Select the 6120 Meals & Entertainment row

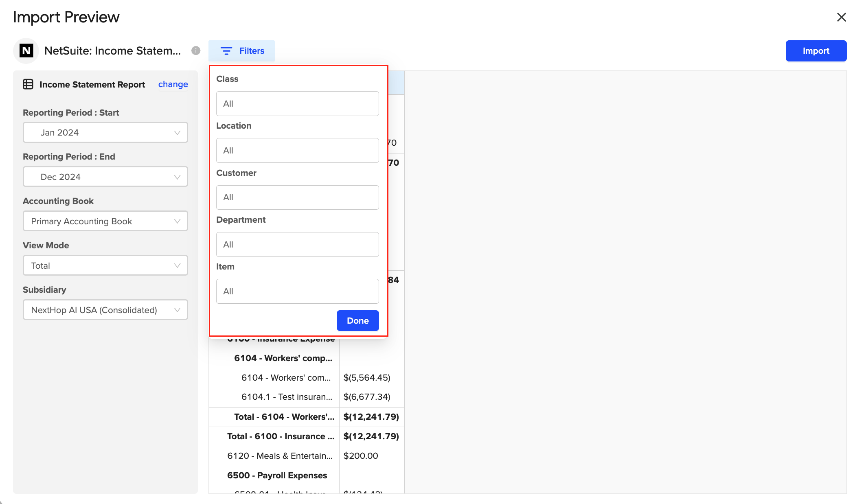280,456
